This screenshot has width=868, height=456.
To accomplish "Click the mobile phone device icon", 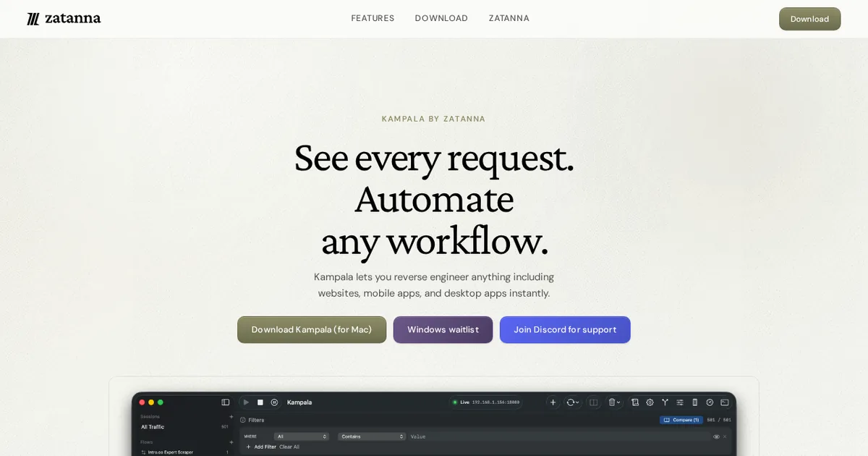I will (x=695, y=402).
